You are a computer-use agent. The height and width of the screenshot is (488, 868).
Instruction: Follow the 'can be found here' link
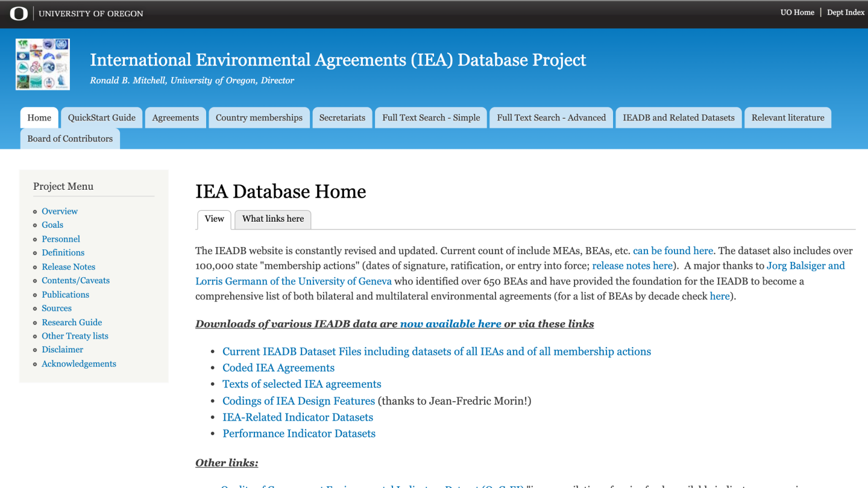[x=673, y=251]
